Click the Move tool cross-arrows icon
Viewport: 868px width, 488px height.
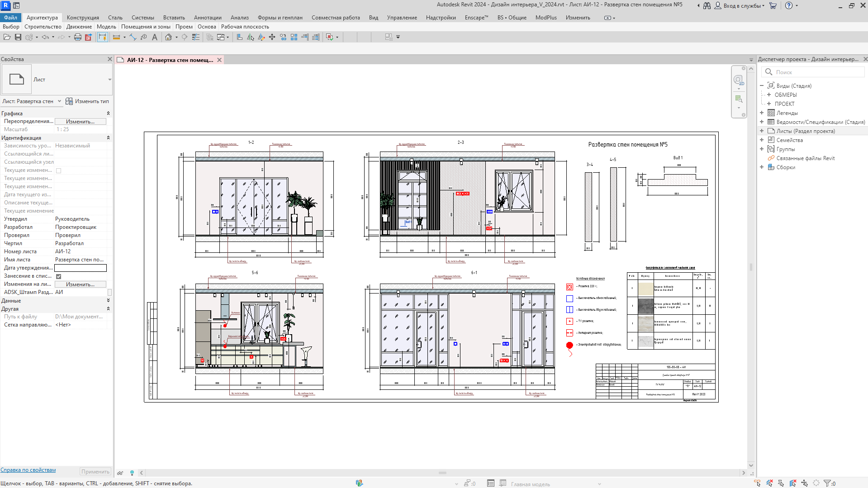(272, 37)
